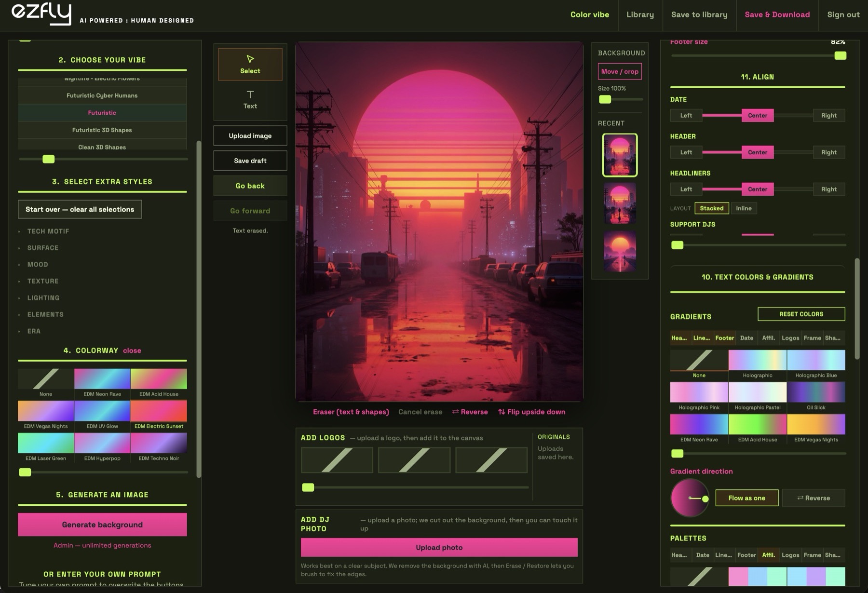
Task: Set Header alignment to Center
Action: [x=757, y=152]
